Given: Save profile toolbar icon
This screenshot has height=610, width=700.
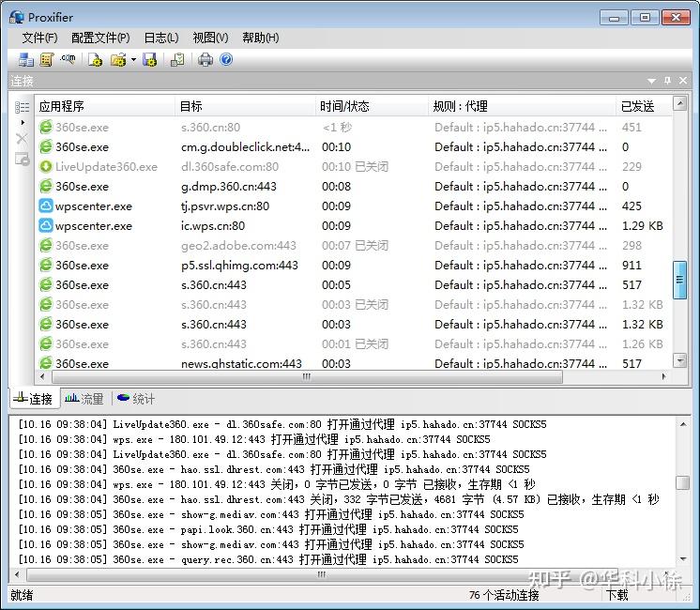Looking at the screenshot, I should coord(149,59).
